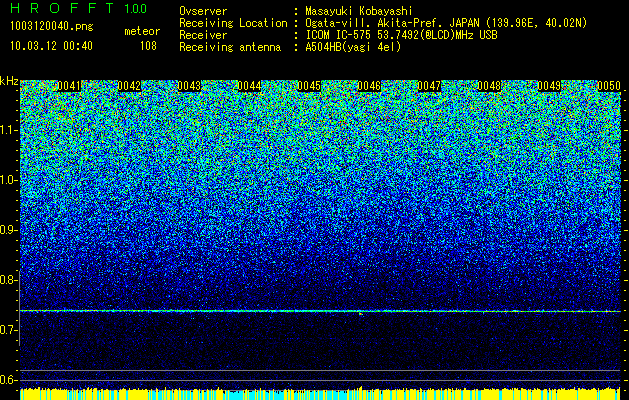This screenshot has width=629, height=400.
Task: Click the 0.9 kHz axis label
Action: (x=8, y=230)
